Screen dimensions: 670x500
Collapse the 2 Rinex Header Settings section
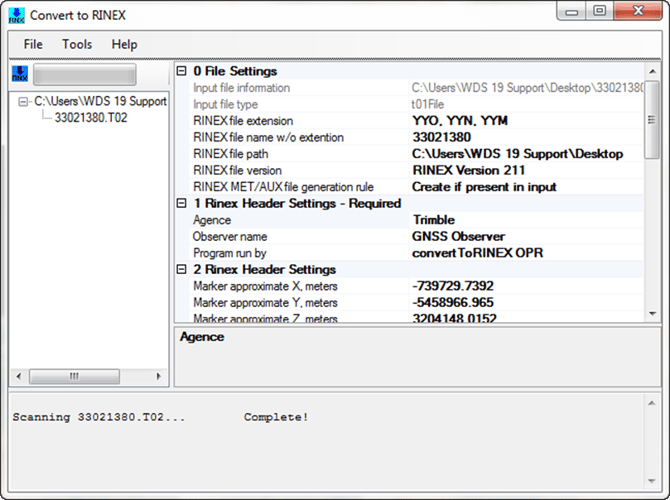pyautogui.click(x=181, y=269)
